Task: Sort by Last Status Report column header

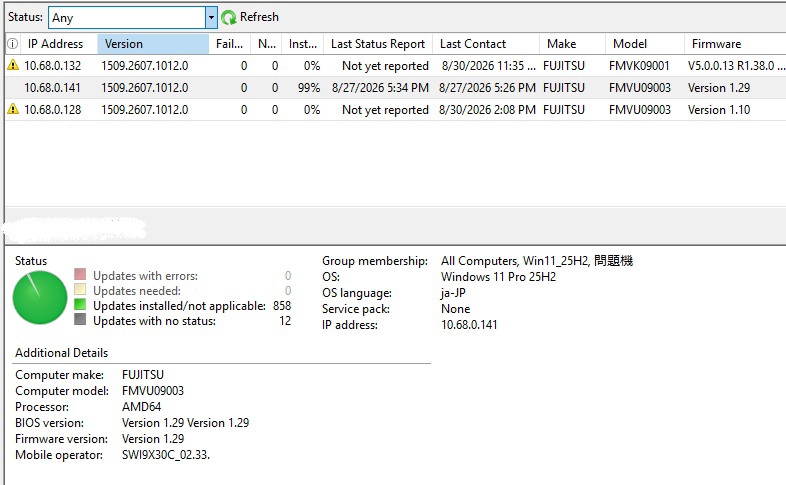Action: pos(378,44)
